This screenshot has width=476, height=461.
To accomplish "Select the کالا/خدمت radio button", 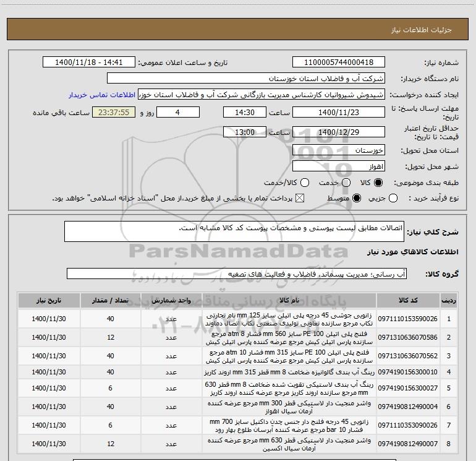I will 305,183.
